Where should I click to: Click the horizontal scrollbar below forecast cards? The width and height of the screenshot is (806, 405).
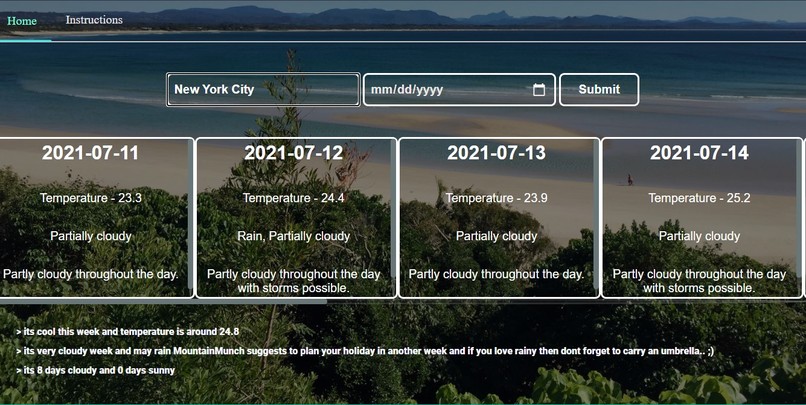point(163,302)
